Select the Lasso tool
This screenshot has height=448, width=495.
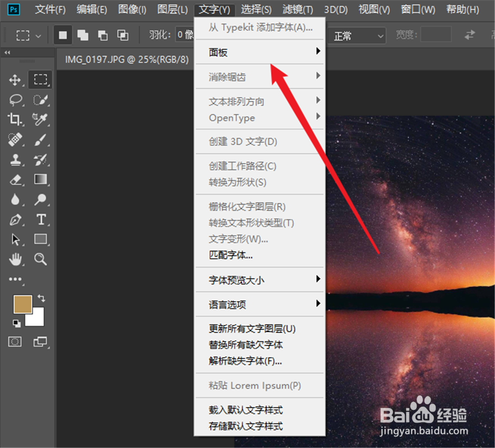(15, 100)
